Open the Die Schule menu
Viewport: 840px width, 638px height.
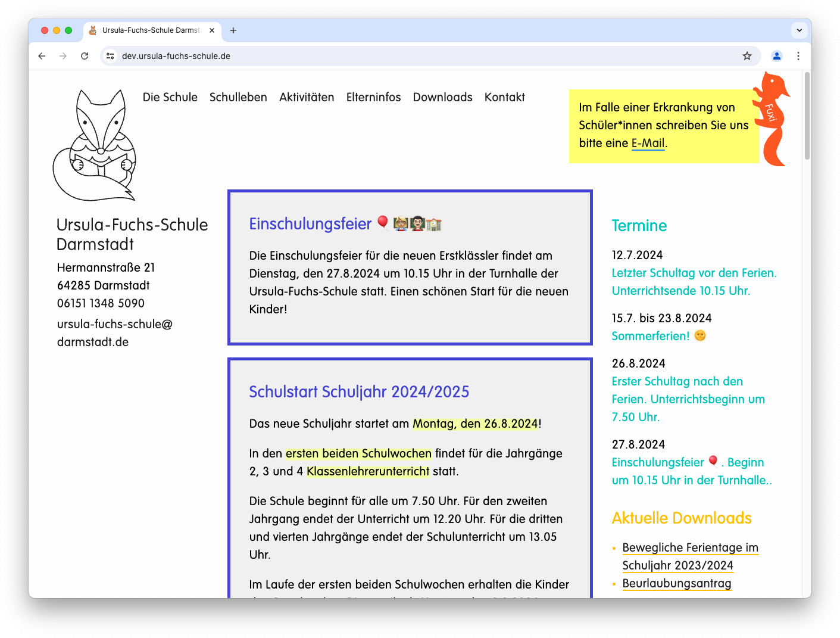170,97
